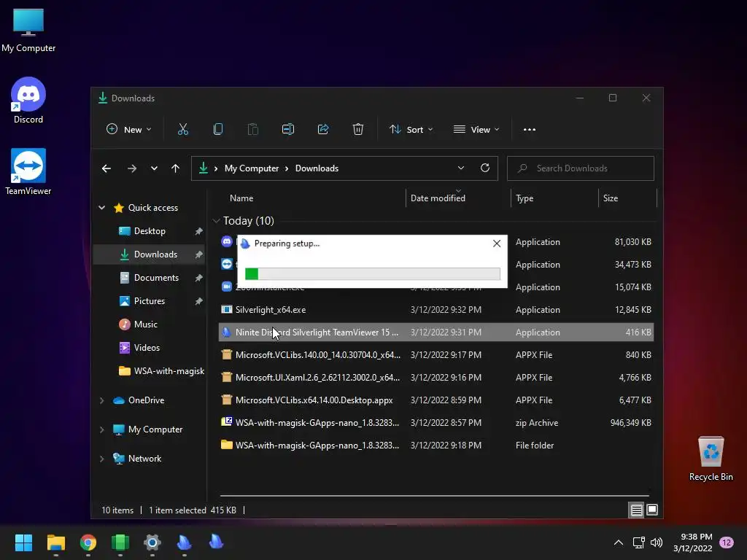The height and width of the screenshot is (560, 747).
Task: Click the first Ninite taskbar icon
Action: 185,542
